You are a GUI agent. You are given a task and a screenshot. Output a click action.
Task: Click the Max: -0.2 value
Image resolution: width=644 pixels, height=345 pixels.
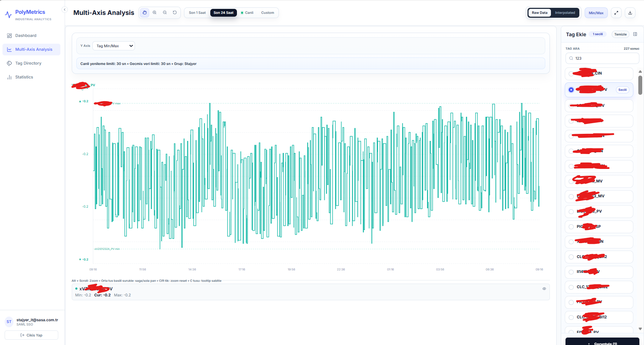point(122,295)
